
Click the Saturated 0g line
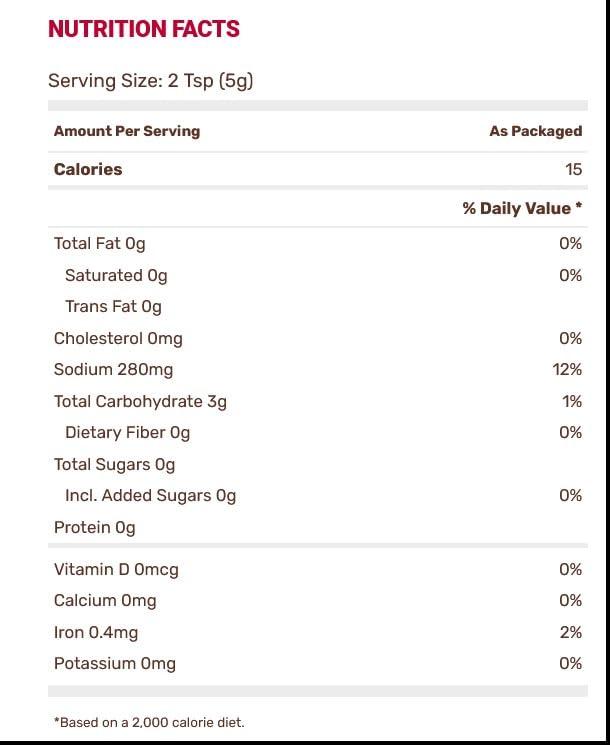[x=116, y=275]
